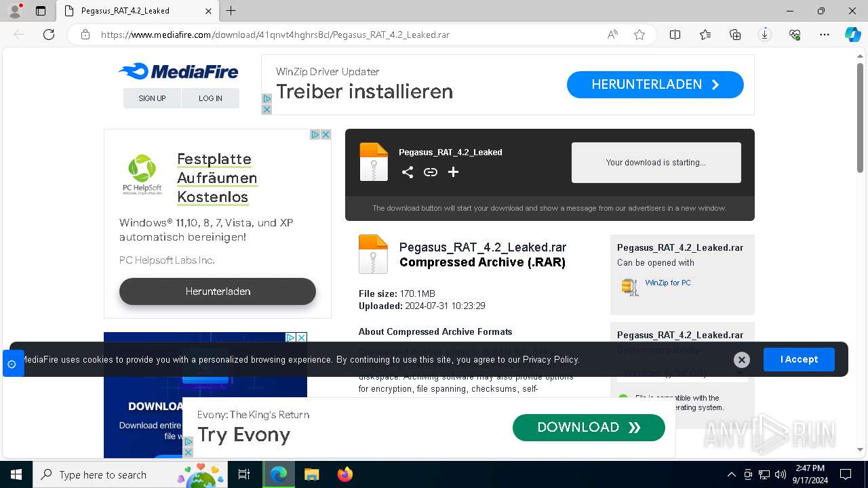Open Task View on the taskbar
Viewport: 868px width, 488px height.
click(x=244, y=474)
